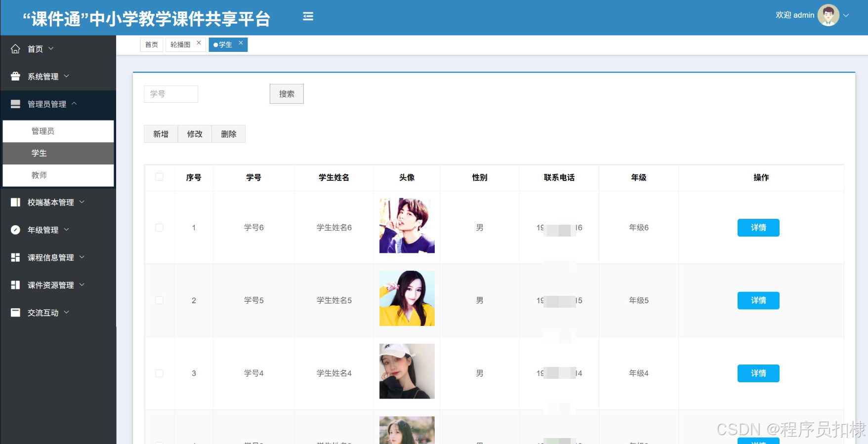Viewport: 868px width, 444px height.
Task: Open 详情 for 学生姓名5
Action: 758,300
